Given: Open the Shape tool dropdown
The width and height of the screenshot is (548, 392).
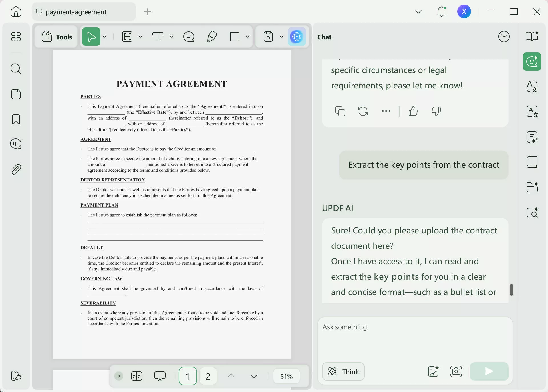Looking at the screenshot, I should (x=247, y=37).
